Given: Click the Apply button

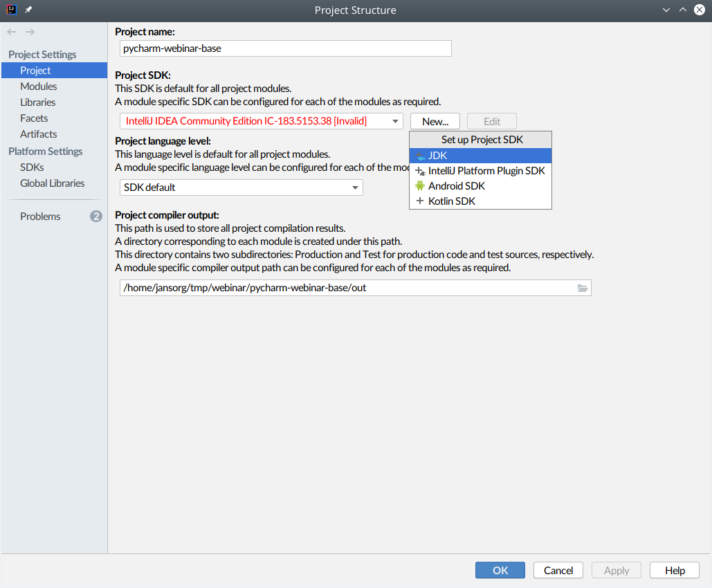Looking at the screenshot, I should click(617, 570).
